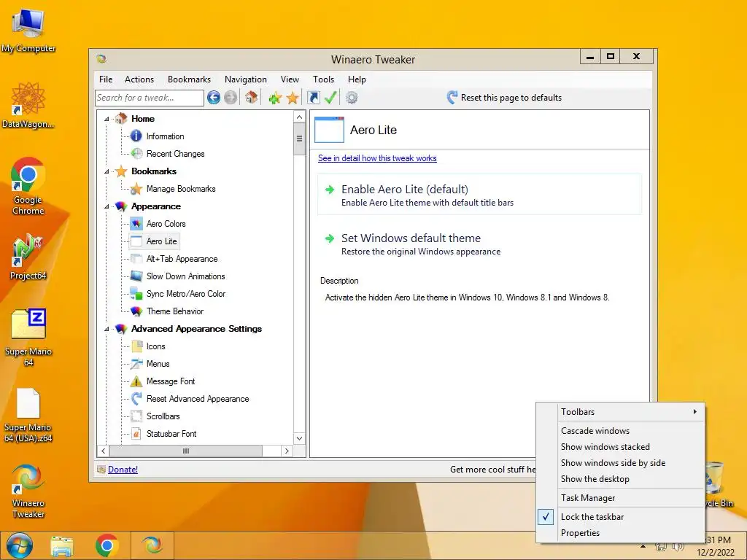Open the Tools menu

(323, 79)
